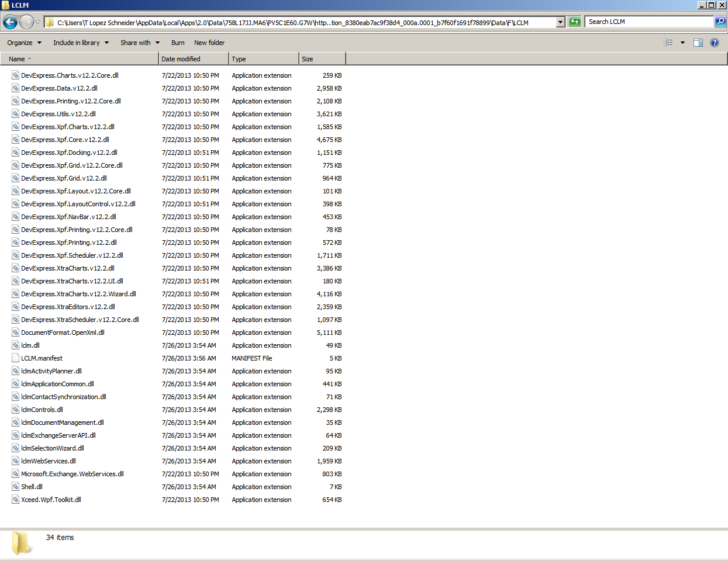
Task: Open the view options dropdown arrow
Action: point(682,43)
